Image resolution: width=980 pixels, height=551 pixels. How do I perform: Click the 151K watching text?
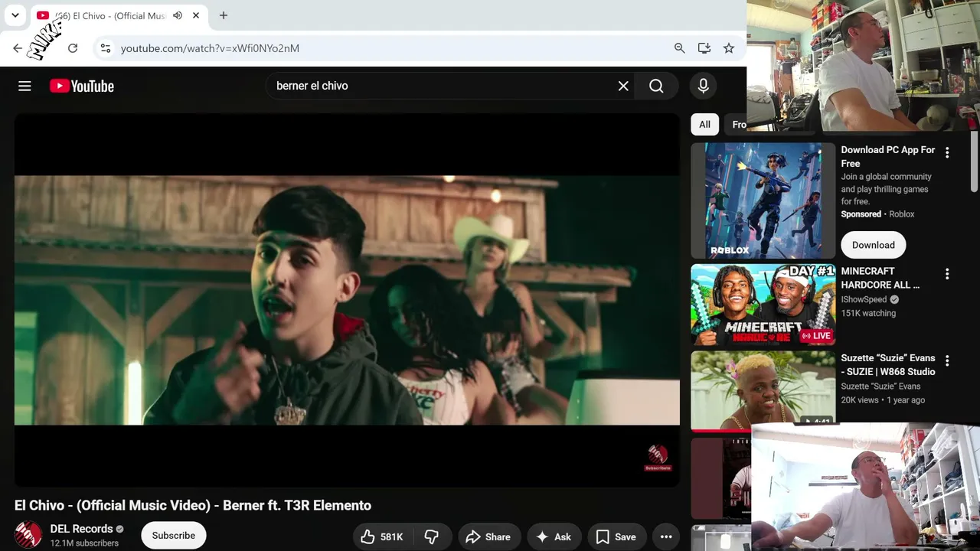point(868,313)
